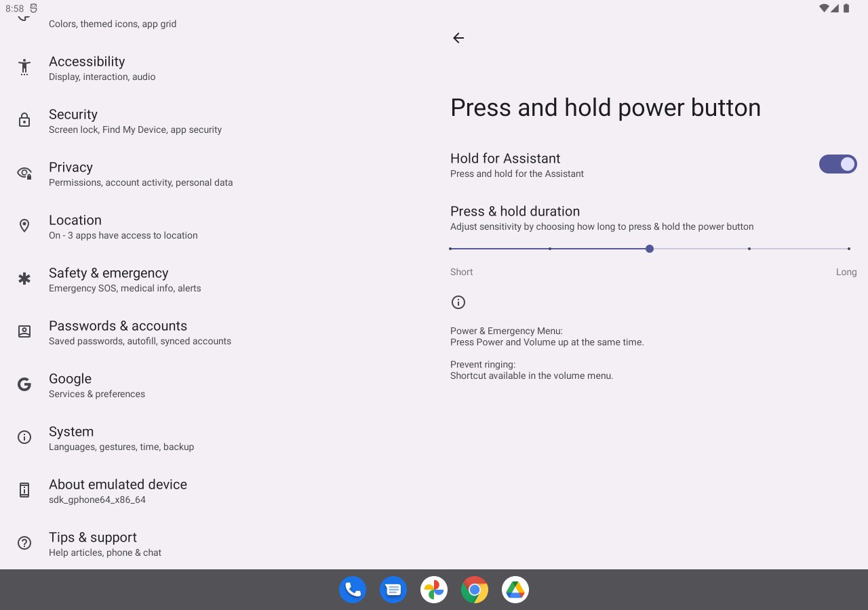The width and height of the screenshot is (868, 610).
Task: Click the info icon below the slider
Action: tap(458, 302)
